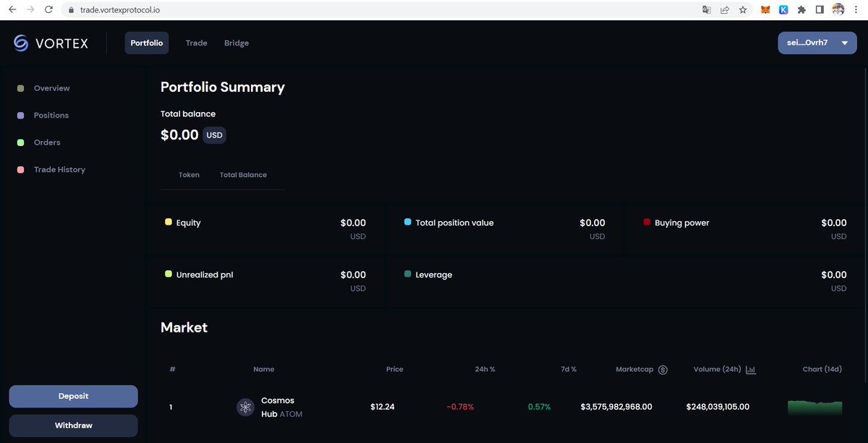
Task: Sort market by 7d % column
Action: tap(569, 369)
